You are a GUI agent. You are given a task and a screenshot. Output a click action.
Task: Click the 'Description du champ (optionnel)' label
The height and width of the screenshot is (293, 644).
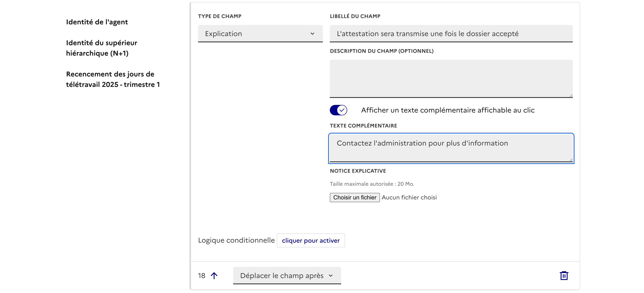click(x=381, y=51)
